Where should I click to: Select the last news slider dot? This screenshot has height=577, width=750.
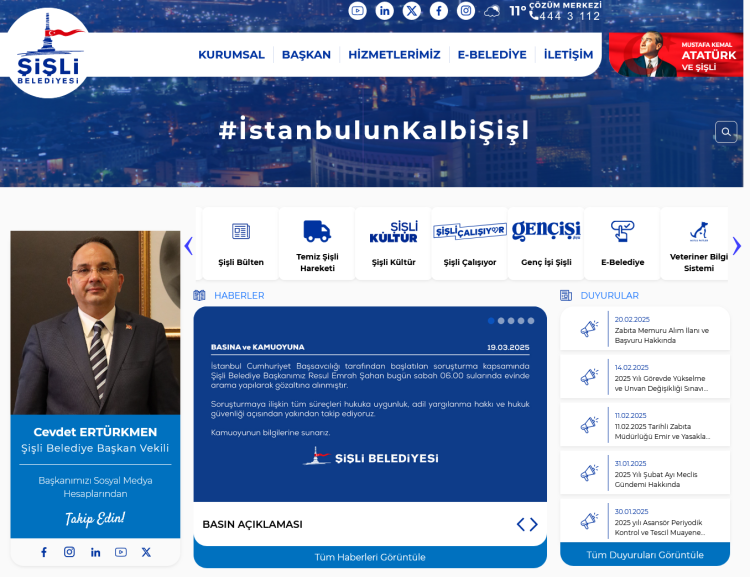[x=531, y=321]
